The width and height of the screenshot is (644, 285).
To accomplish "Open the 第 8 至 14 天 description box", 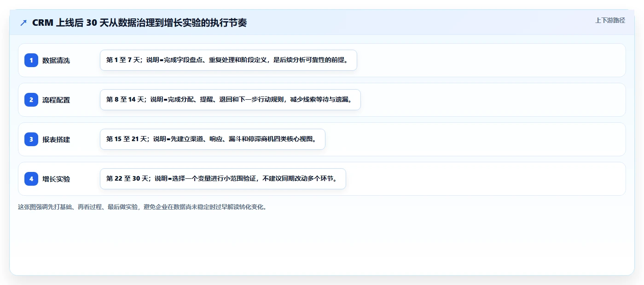I will (x=230, y=100).
